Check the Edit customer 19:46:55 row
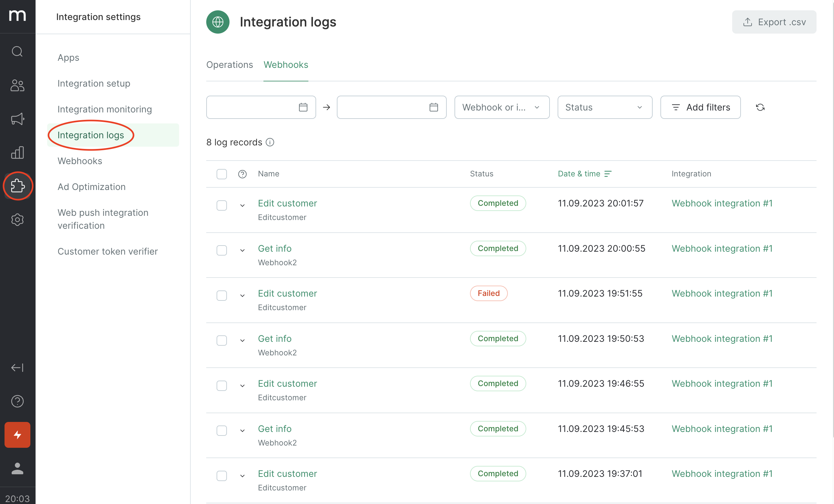The height and width of the screenshot is (504, 834). click(x=222, y=386)
